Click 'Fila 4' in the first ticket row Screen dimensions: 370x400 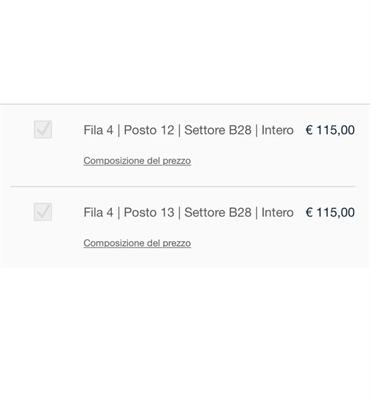98,130
